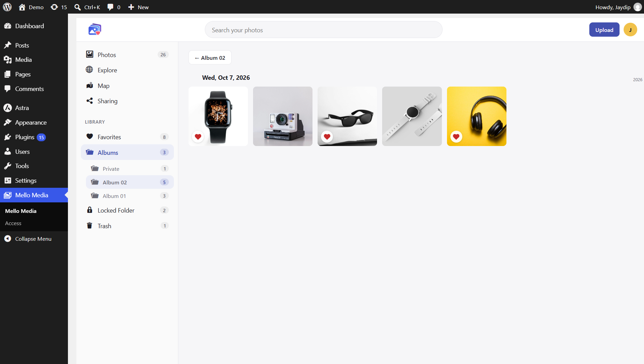Open the Favorites library
Viewport: 644px width, 364px height.
coord(127,137)
